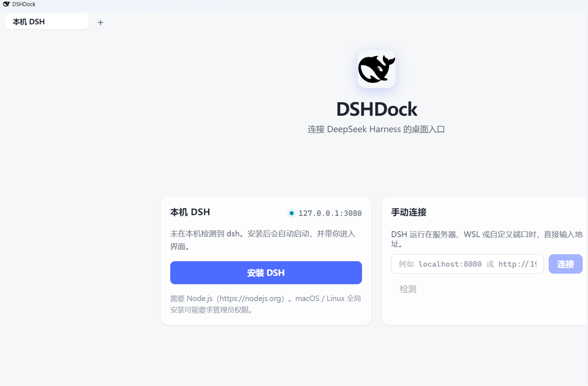This screenshot has width=588, height=386.
Task: Click the 检测 button
Action: [408, 289]
